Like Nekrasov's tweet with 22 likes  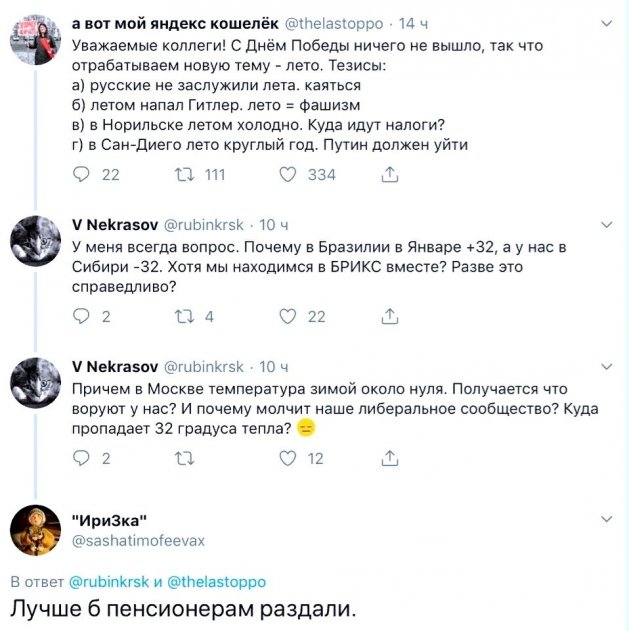point(289,317)
